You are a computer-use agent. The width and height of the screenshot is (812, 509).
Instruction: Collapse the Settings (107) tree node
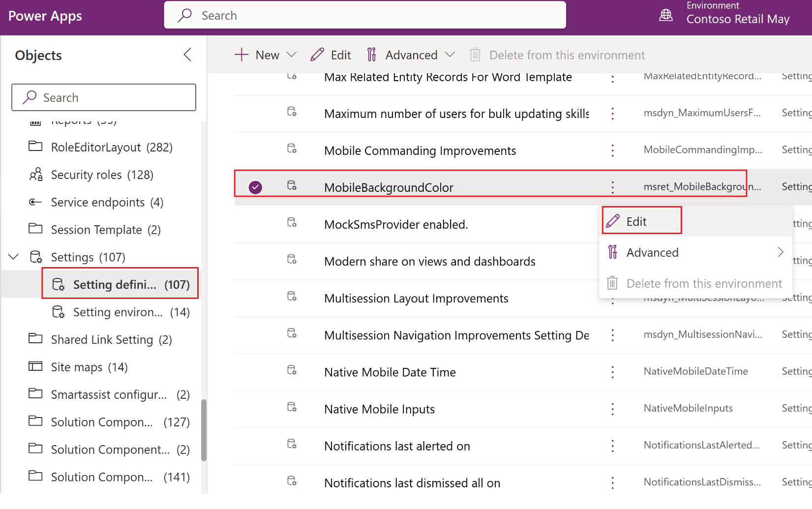click(14, 257)
